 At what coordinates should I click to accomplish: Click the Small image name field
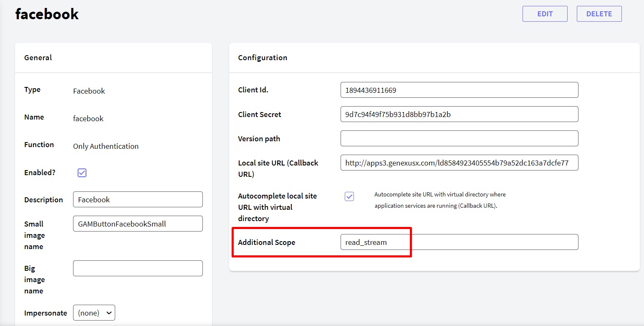(x=138, y=224)
